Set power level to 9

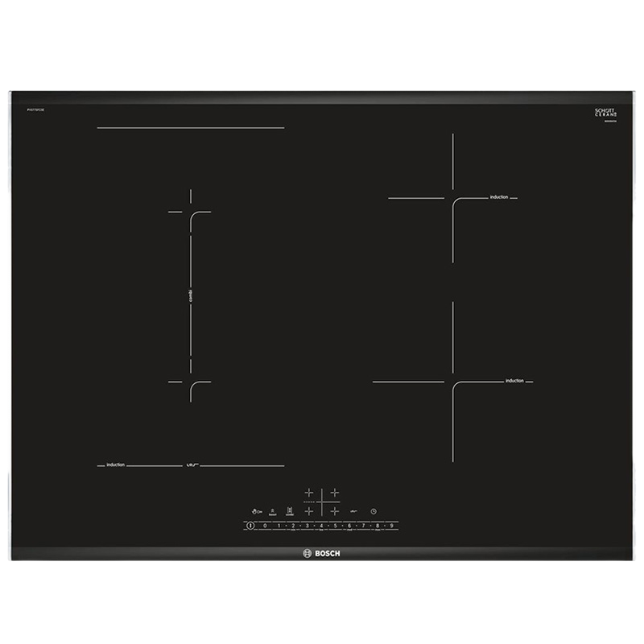point(391,525)
